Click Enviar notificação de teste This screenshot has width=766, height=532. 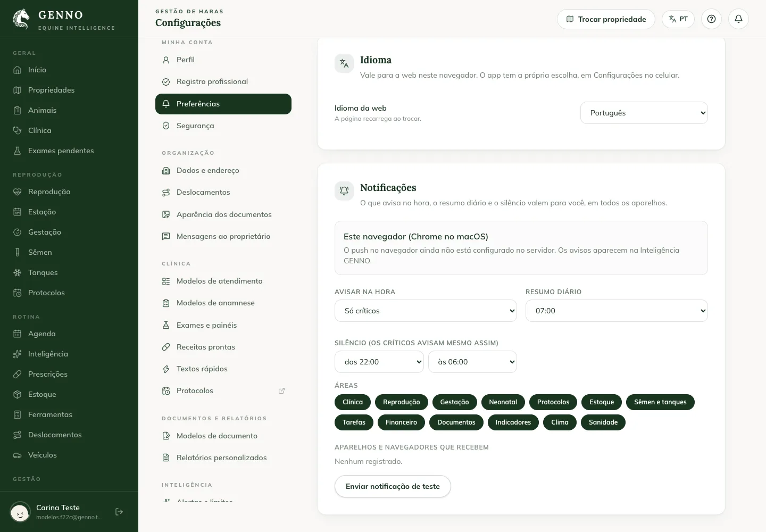tap(393, 486)
